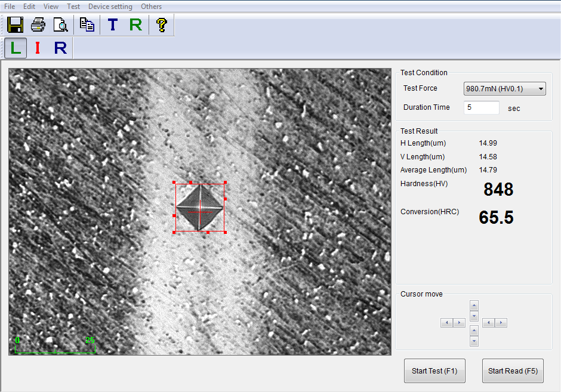Click the Average Length value 14.79
The height and width of the screenshot is (392, 561).
point(488,170)
